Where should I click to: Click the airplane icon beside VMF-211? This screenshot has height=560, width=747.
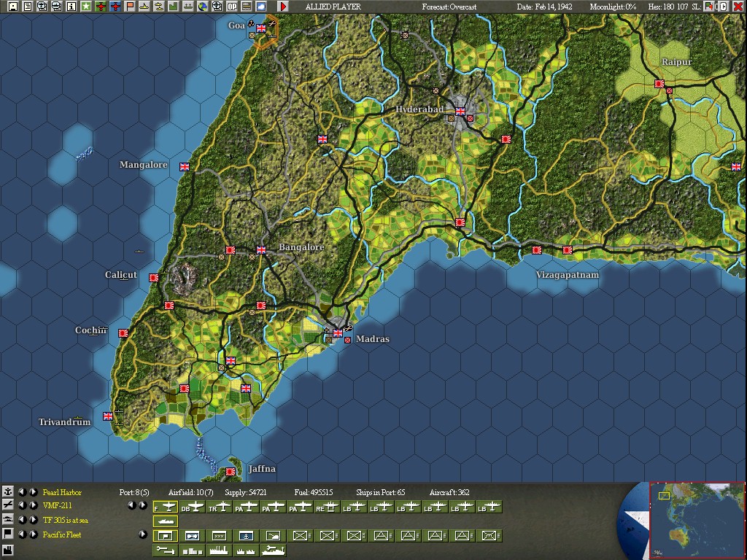click(7, 505)
